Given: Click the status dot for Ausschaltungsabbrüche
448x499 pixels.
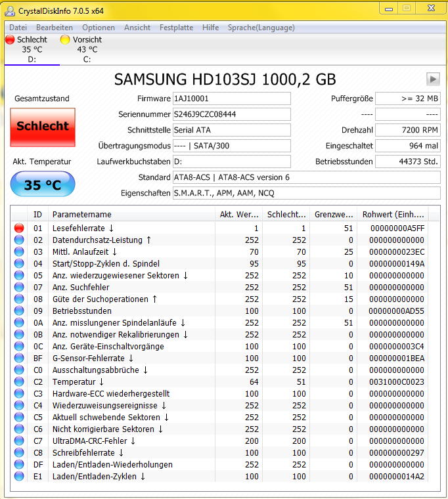Looking at the screenshot, I should point(19,370).
